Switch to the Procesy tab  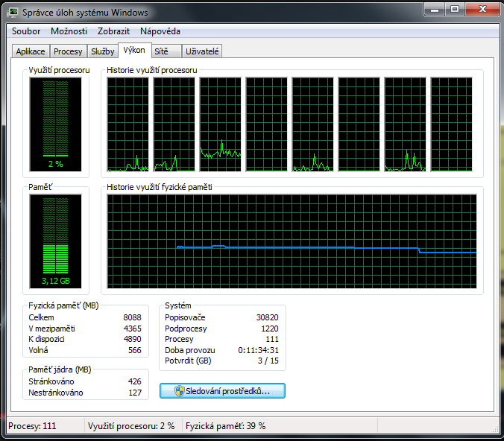coord(68,51)
